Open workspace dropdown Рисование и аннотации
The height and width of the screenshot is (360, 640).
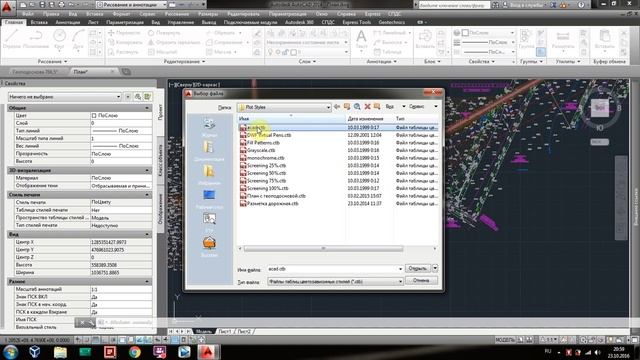coord(131,5)
